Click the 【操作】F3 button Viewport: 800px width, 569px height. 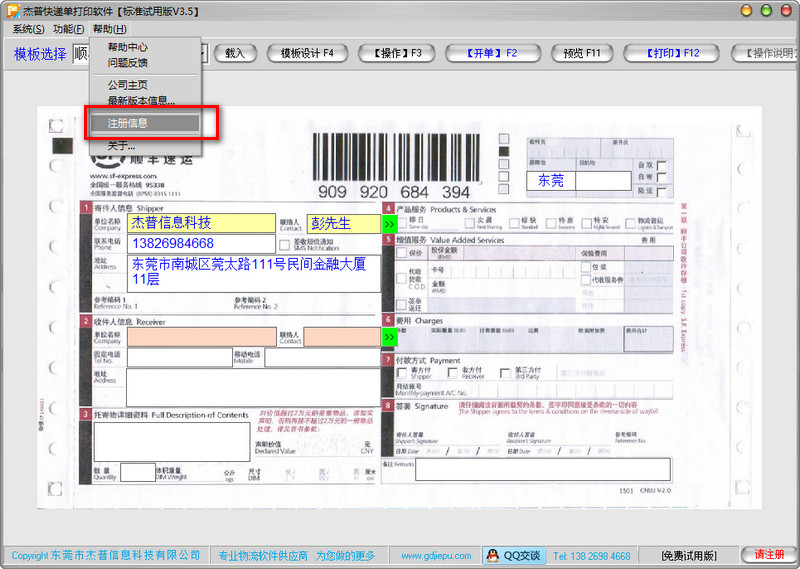pyautogui.click(x=396, y=53)
